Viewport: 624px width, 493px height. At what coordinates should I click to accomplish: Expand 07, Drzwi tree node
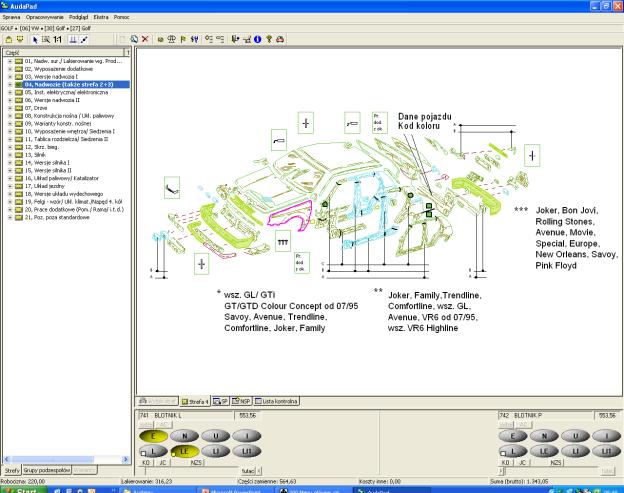[10, 108]
